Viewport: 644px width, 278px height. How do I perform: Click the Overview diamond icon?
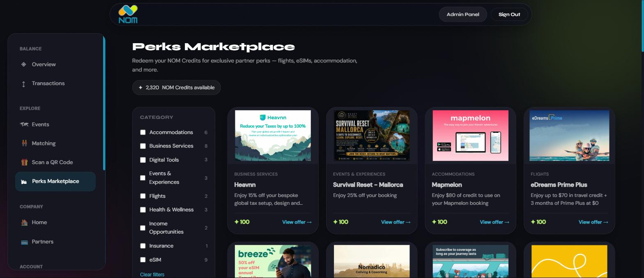pos(24,64)
